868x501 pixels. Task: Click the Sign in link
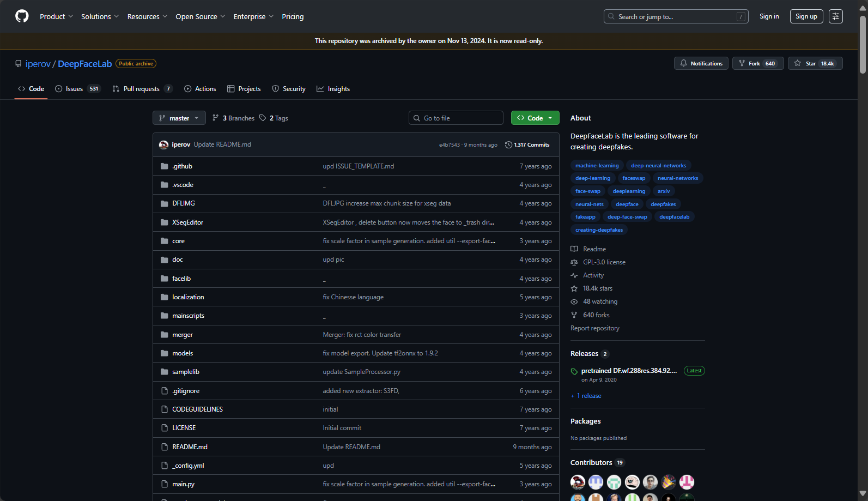click(x=769, y=16)
